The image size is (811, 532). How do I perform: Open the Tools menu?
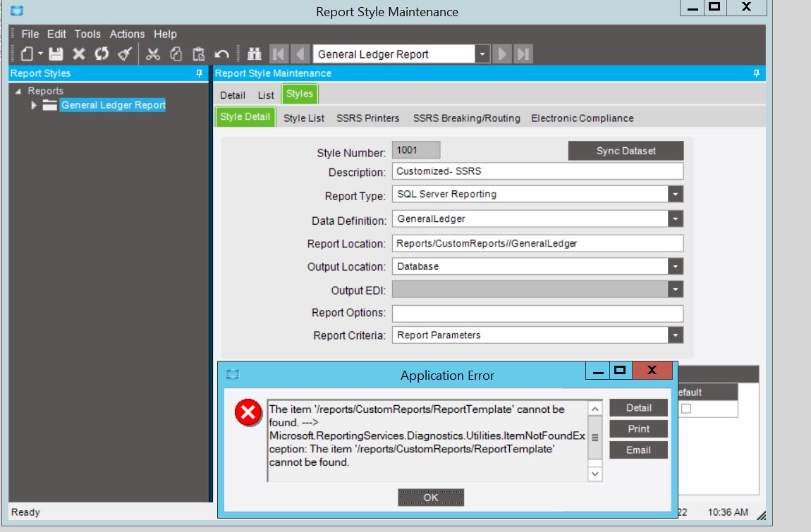point(87,34)
